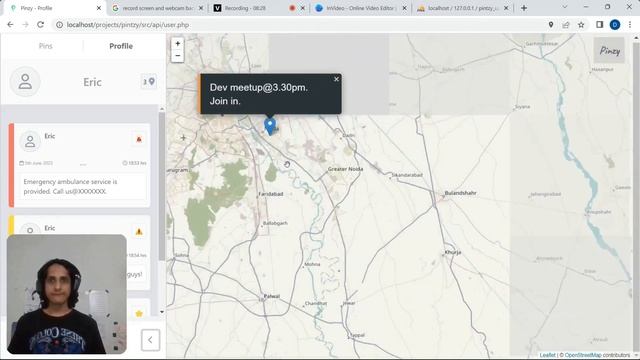Click the Faridabad map label
This screenshot has width=640, height=360.
[271, 194]
